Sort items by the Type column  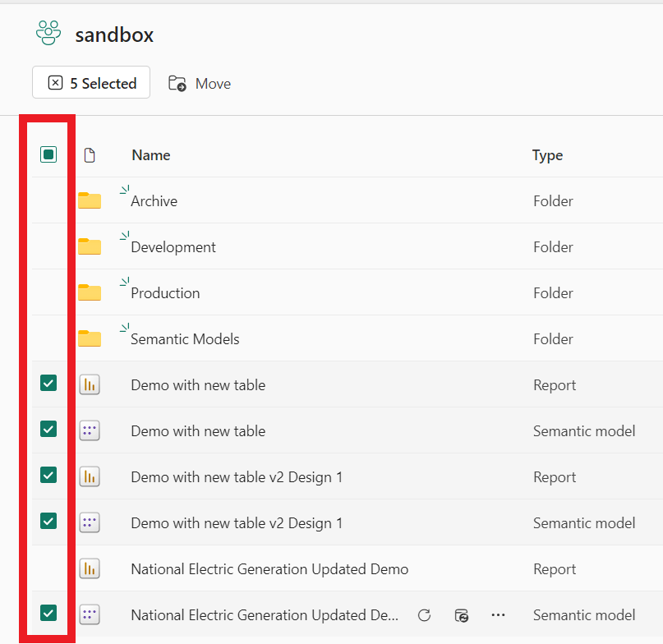pos(547,154)
